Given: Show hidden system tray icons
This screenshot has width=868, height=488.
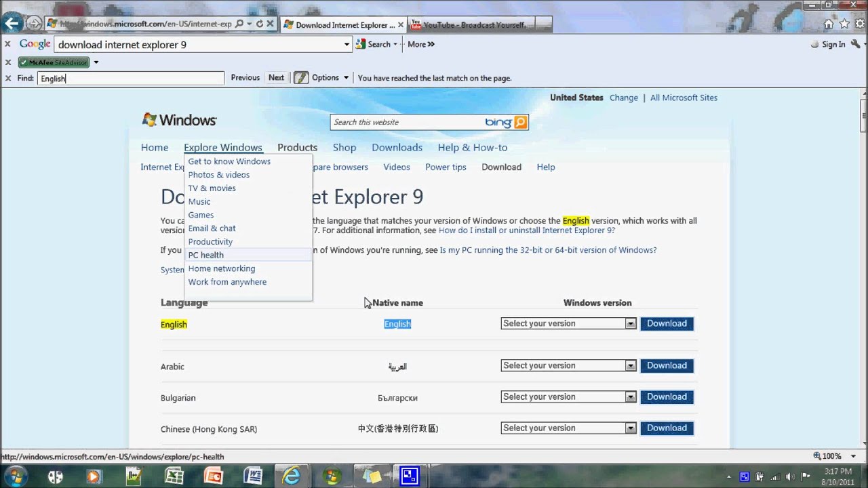Looking at the screenshot, I should point(730,476).
